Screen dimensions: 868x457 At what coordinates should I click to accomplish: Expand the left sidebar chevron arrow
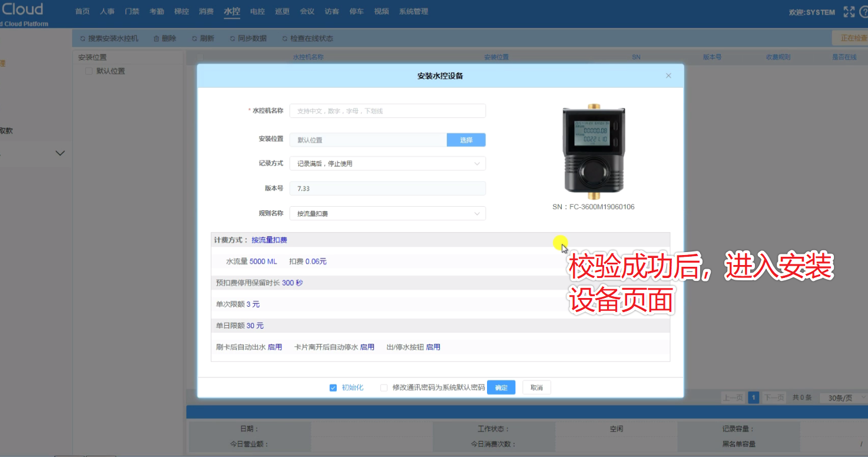(60, 153)
